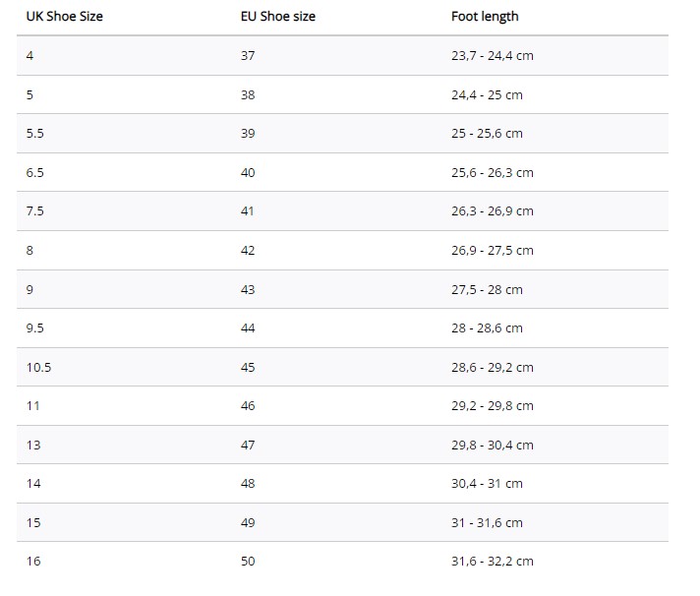Click EU size 47 cell

(x=248, y=446)
